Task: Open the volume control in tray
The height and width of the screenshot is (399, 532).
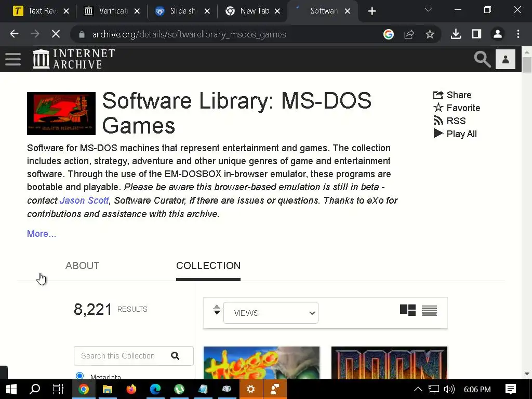Action: (x=449, y=389)
